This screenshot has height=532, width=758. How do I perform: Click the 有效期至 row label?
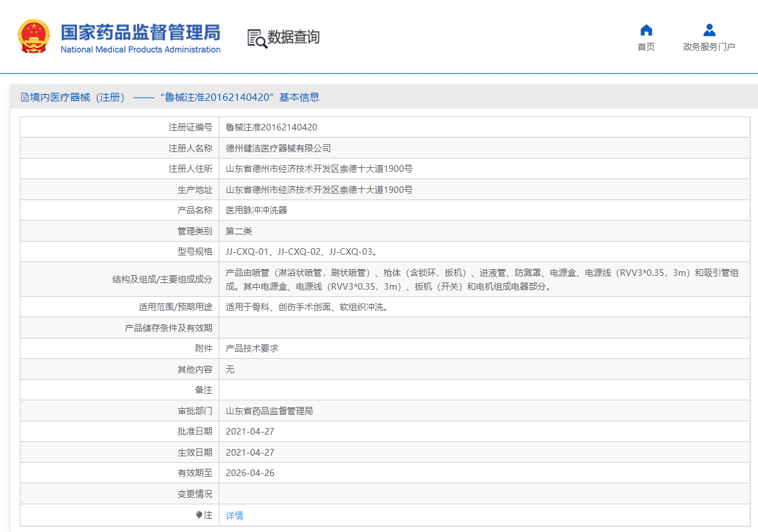coord(195,473)
